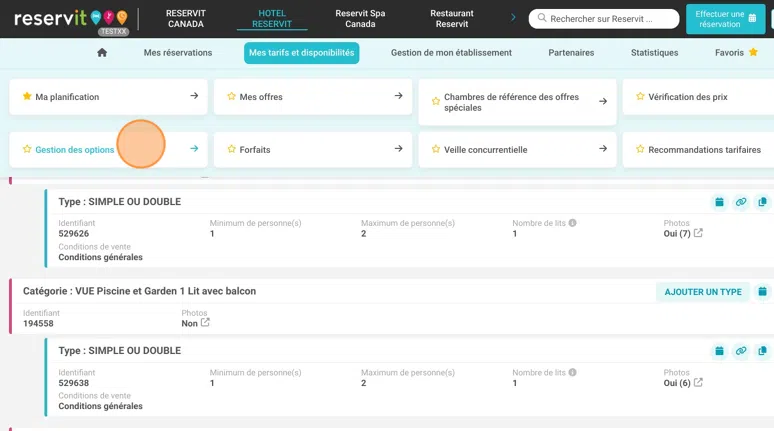Click star icon beside Forfaits

[x=232, y=149]
